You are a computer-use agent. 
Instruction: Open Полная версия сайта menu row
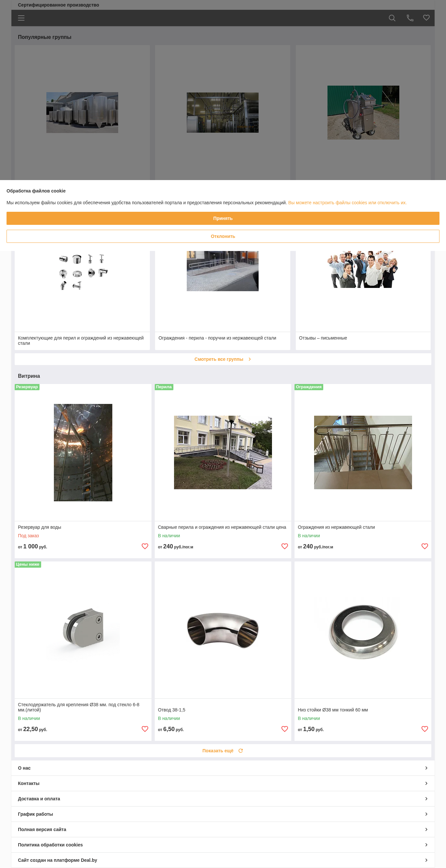pos(223,829)
